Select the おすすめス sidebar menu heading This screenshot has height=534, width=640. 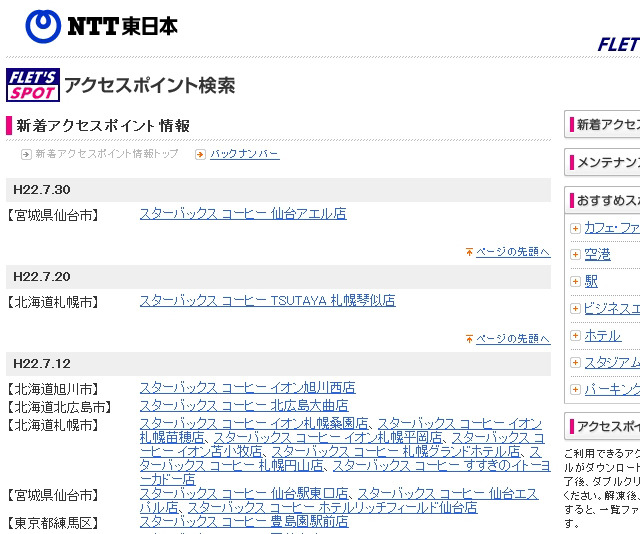point(602,200)
